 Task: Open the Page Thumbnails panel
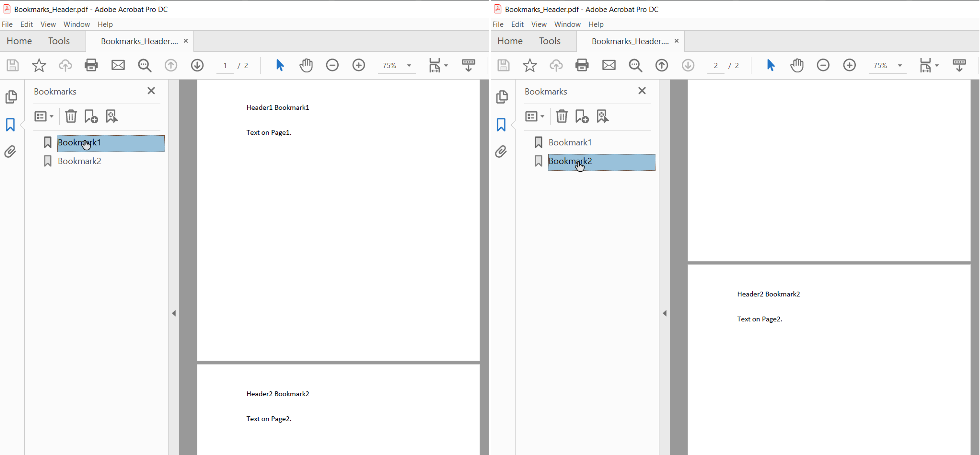pyautogui.click(x=11, y=97)
